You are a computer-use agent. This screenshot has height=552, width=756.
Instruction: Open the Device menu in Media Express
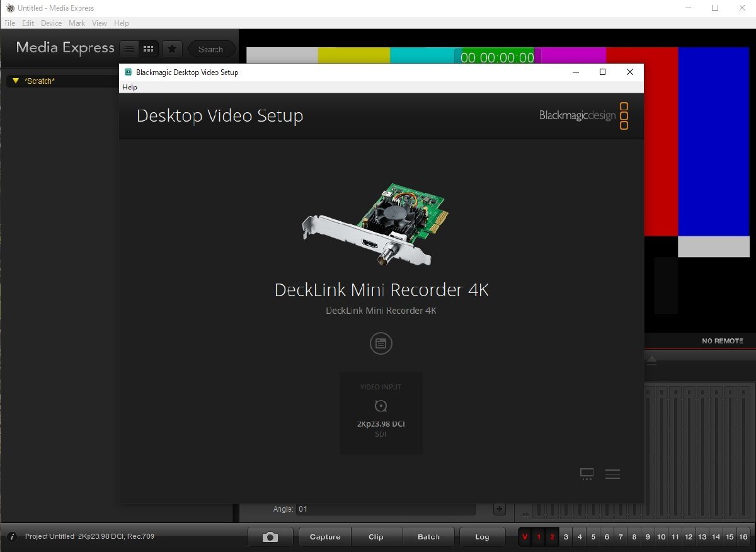pos(52,23)
